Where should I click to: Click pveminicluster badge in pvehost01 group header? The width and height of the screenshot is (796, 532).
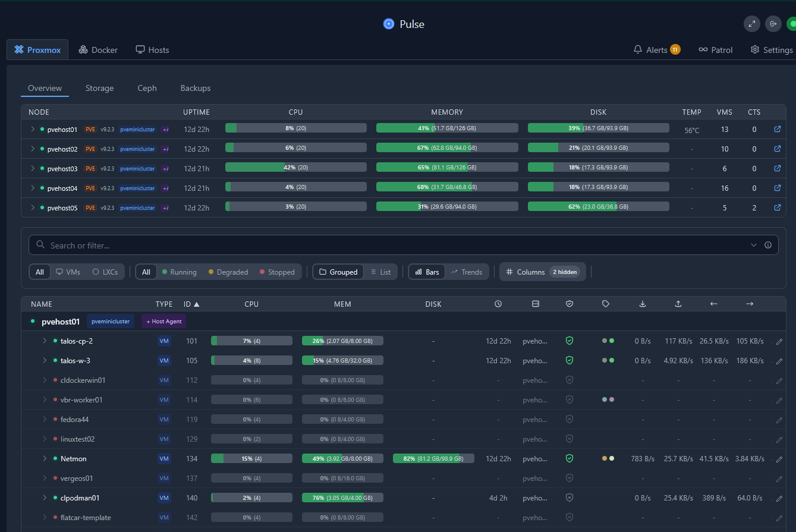click(111, 322)
